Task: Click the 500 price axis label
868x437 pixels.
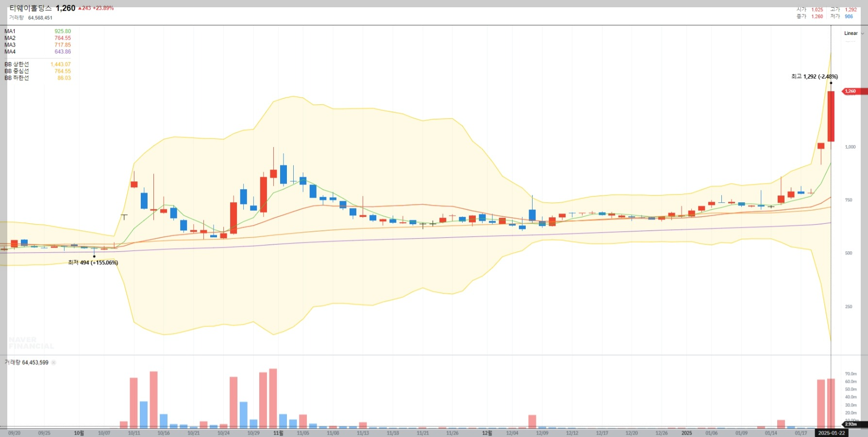Action: coord(849,253)
